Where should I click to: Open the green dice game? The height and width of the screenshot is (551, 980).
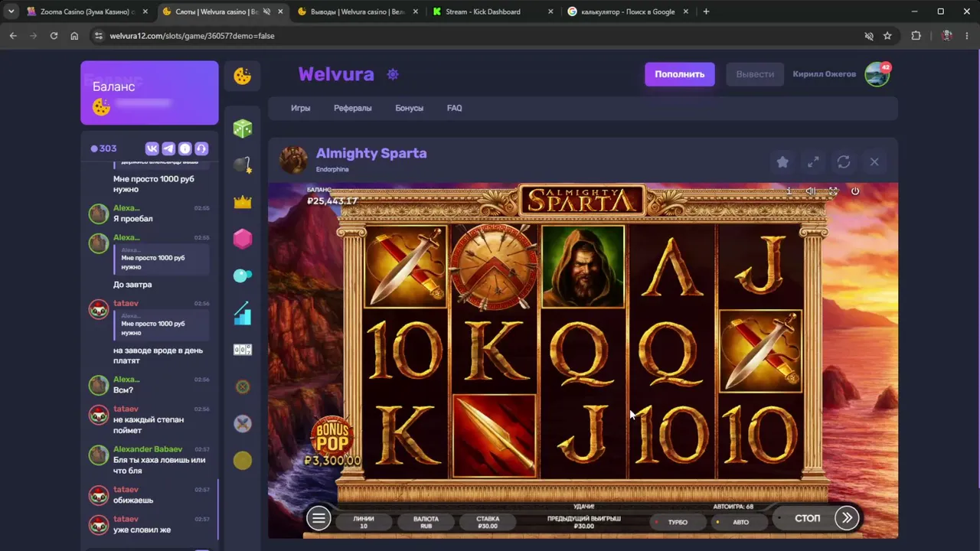click(243, 129)
